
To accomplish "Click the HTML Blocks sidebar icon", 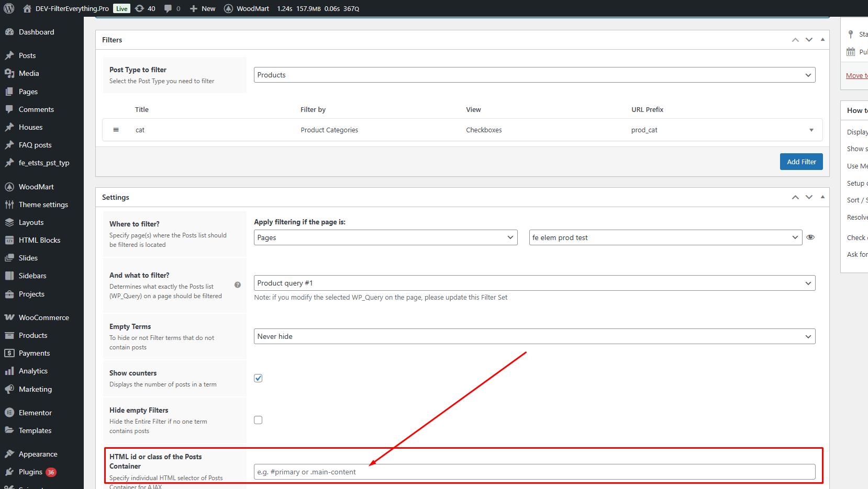I will tap(9, 240).
